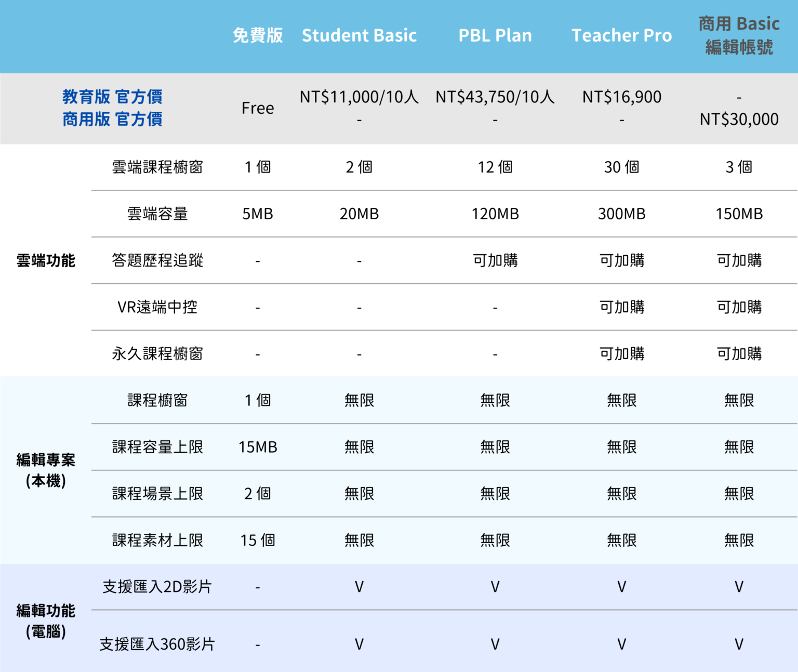The width and height of the screenshot is (798, 672).
Task: Click the NT$11,000/10人 price cell
Action: 359,97
